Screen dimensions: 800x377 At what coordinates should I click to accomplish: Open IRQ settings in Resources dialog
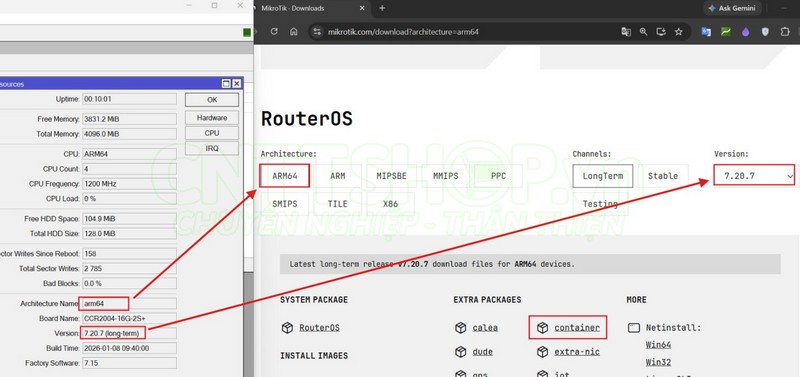212,148
